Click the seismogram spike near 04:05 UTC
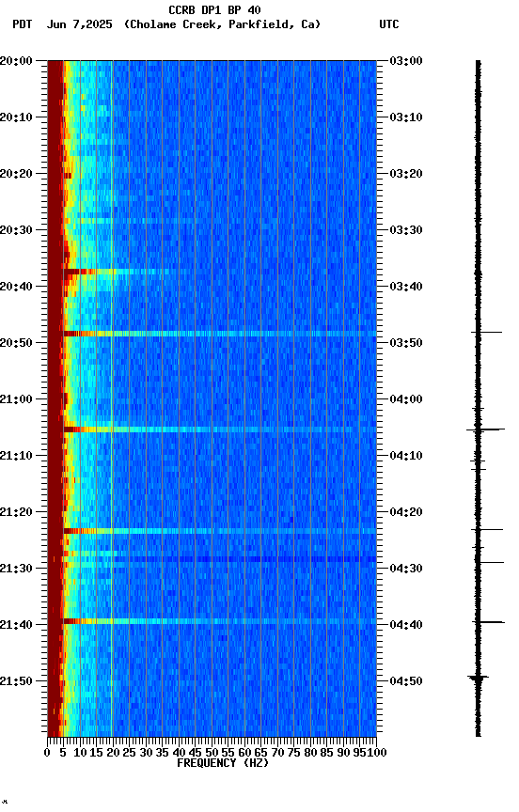This screenshot has height=812, width=519. tap(485, 429)
